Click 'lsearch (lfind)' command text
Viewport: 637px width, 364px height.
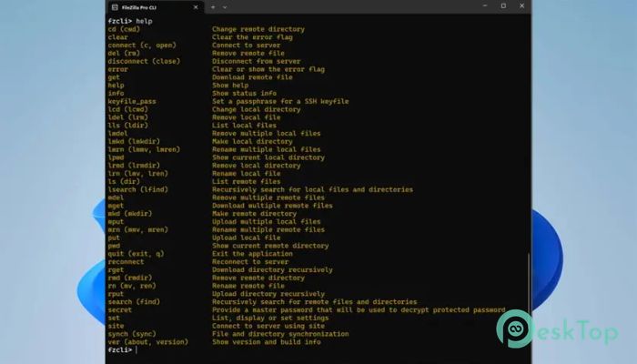click(137, 189)
